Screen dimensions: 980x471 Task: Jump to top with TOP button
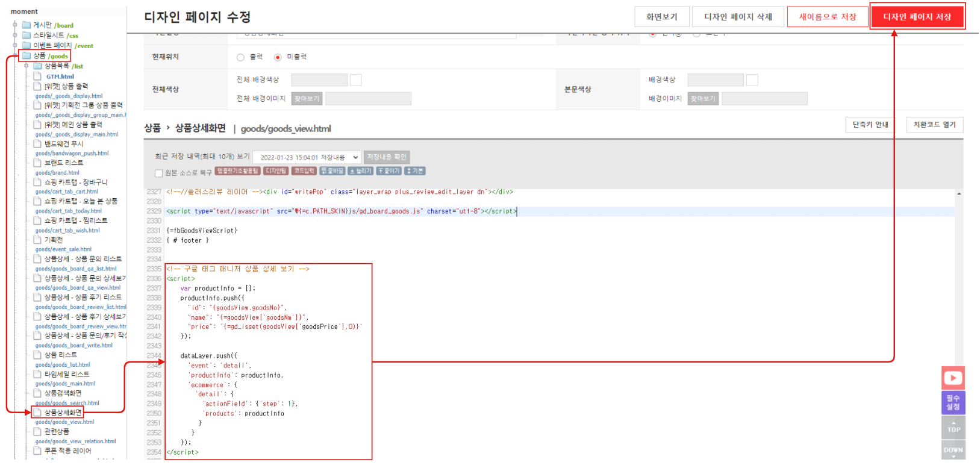tap(953, 427)
